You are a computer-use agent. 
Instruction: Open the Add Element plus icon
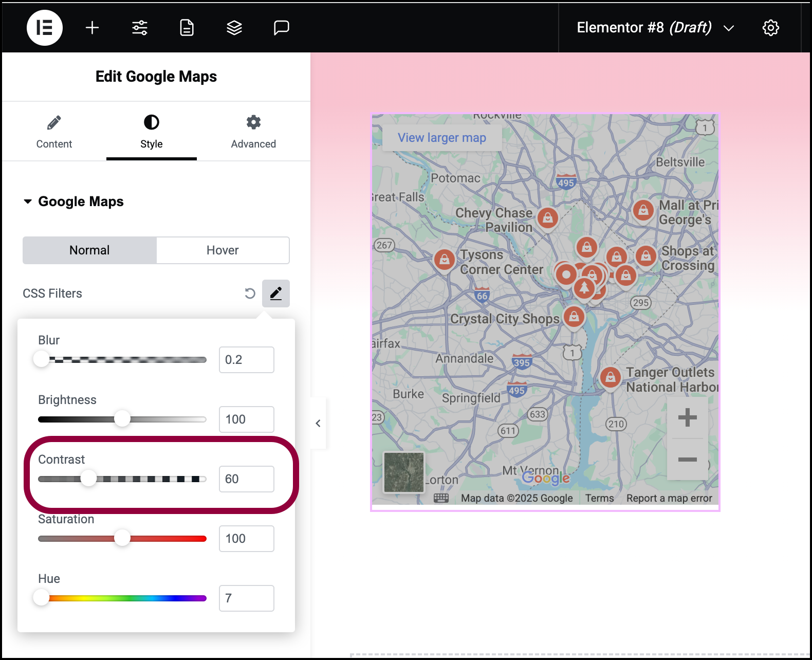point(92,28)
